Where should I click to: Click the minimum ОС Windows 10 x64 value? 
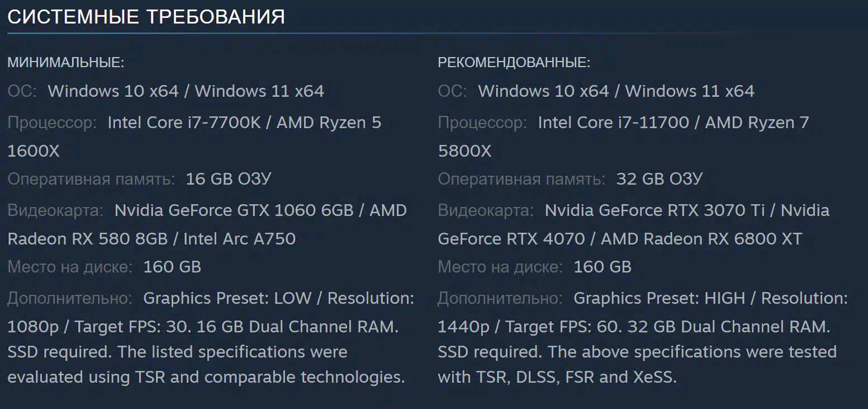click(x=113, y=91)
